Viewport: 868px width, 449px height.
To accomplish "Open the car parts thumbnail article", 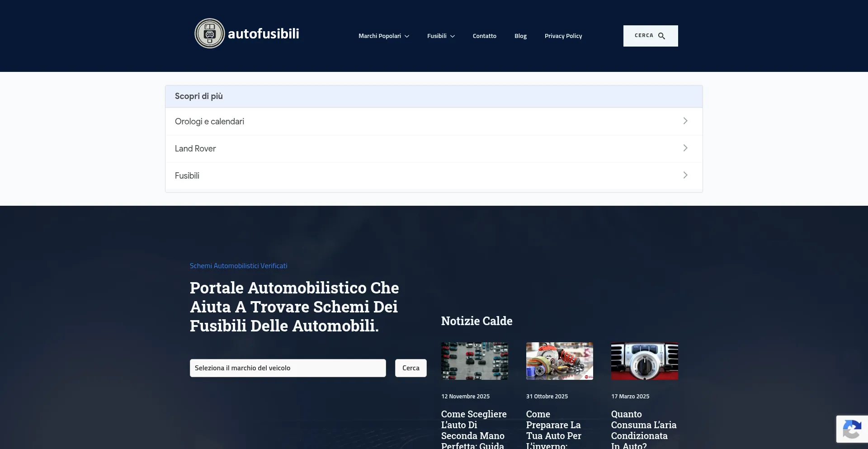I will click(560, 361).
